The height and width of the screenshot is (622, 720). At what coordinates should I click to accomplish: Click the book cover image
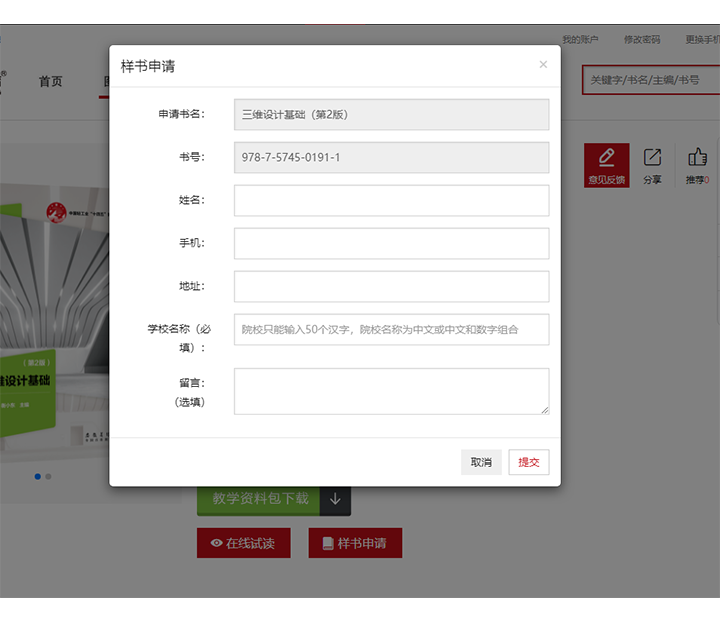pyautogui.click(x=54, y=321)
